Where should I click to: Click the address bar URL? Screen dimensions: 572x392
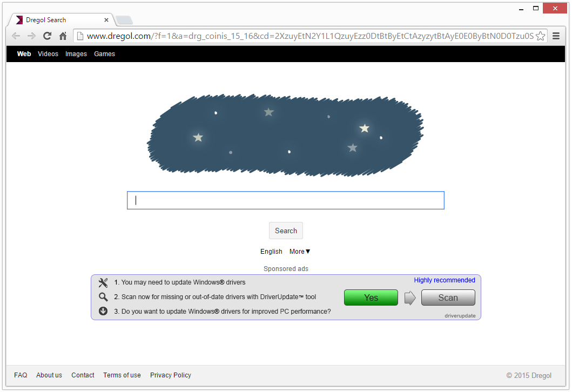[x=310, y=36]
